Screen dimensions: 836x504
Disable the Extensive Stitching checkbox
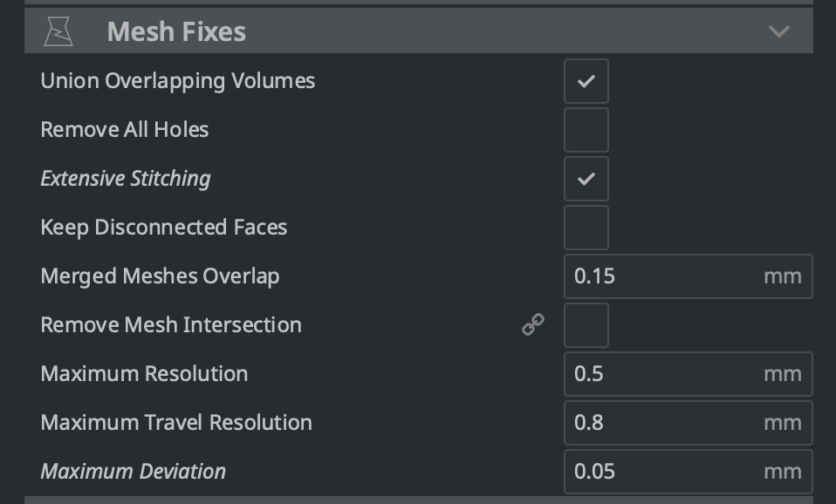click(x=586, y=179)
